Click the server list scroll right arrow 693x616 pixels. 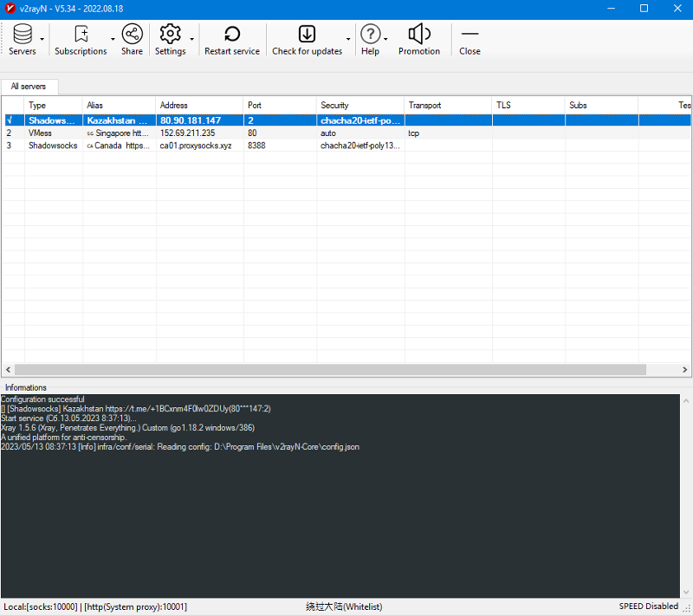684,369
